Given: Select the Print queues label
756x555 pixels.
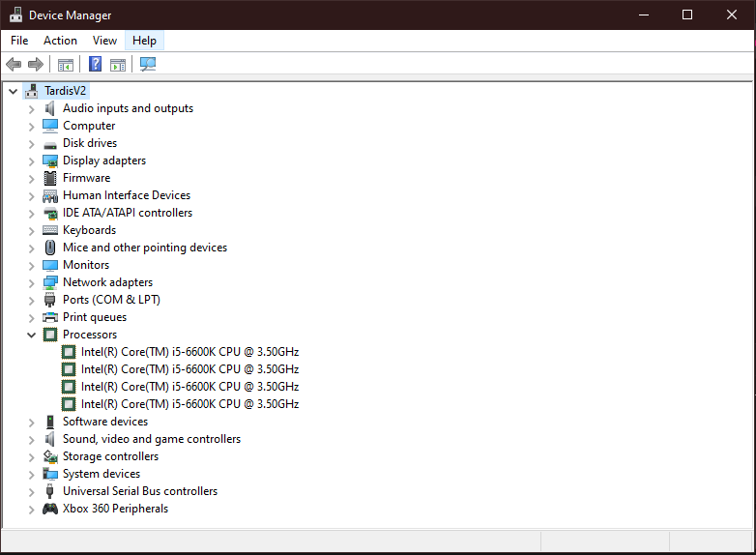Looking at the screenshot, I should coord(95,317).
